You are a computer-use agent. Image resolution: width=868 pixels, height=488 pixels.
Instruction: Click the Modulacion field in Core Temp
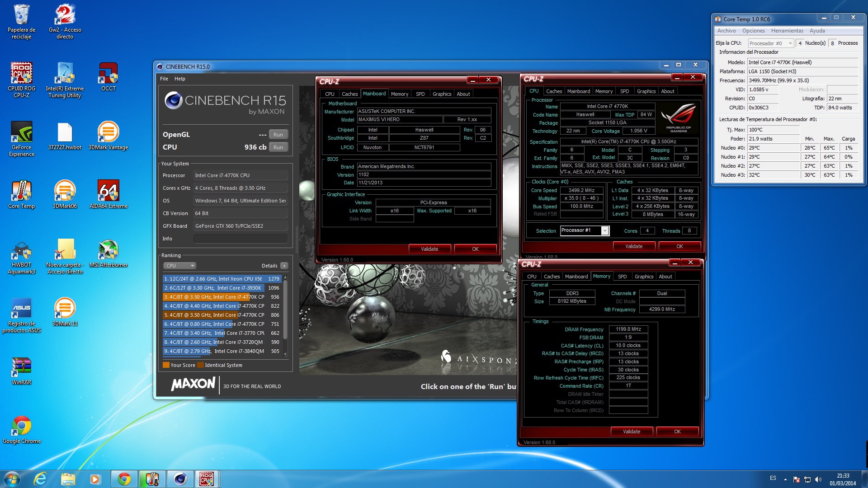pyautogui.click(x=842, y=89)
